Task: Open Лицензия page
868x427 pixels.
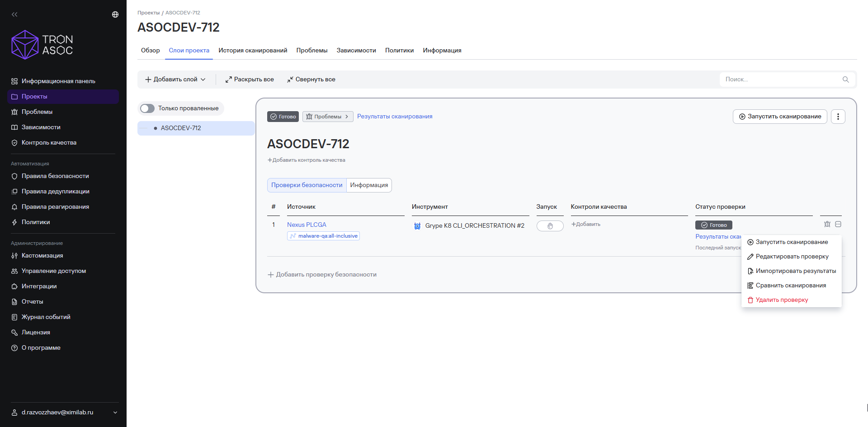Action: point(63,332)
